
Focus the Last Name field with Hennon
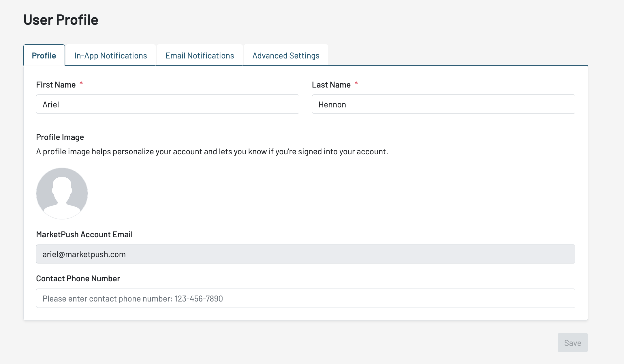tap(443, 104)
